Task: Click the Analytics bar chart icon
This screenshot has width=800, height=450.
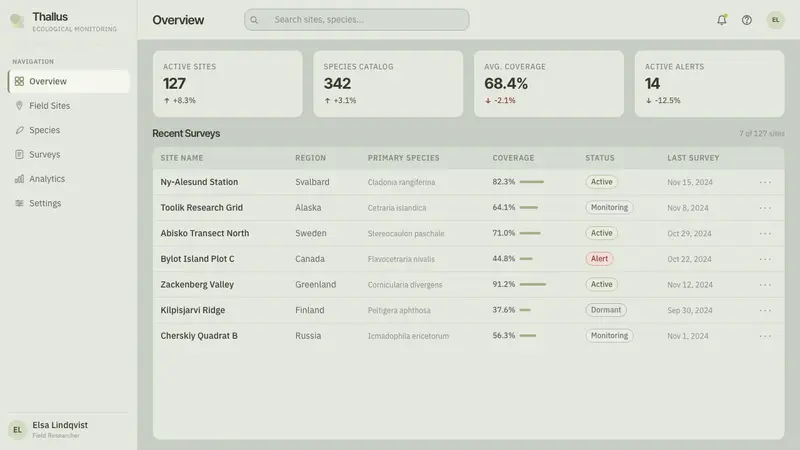Action: pyautogui.click(x=19, y=179)
